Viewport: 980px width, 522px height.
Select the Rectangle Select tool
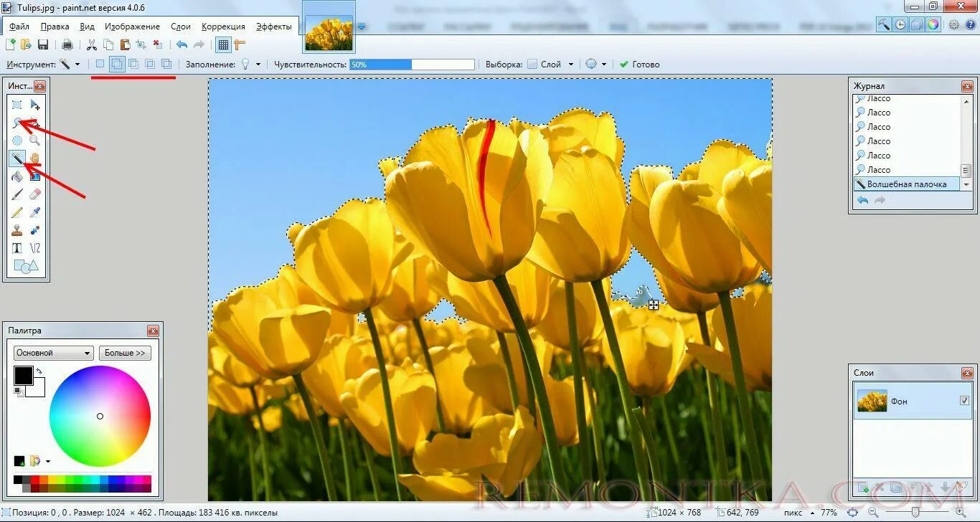[17, 105]
